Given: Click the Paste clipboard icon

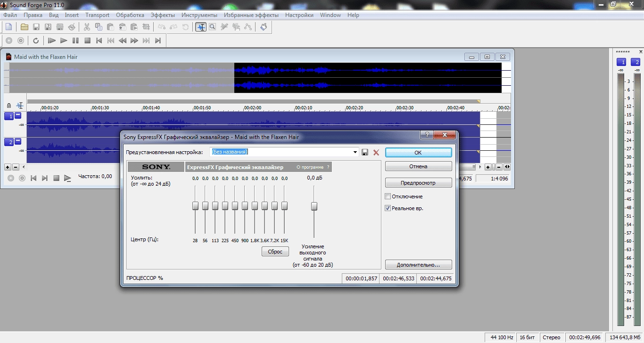Looking at the screenshot, I should (111, 27).
